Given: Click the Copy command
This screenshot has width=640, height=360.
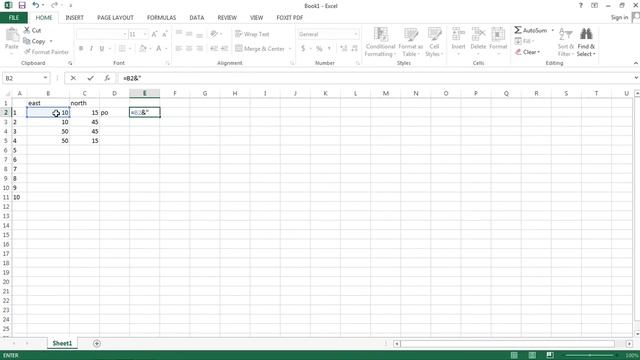Looking at the screenshot, I should (x=35, y=41).
